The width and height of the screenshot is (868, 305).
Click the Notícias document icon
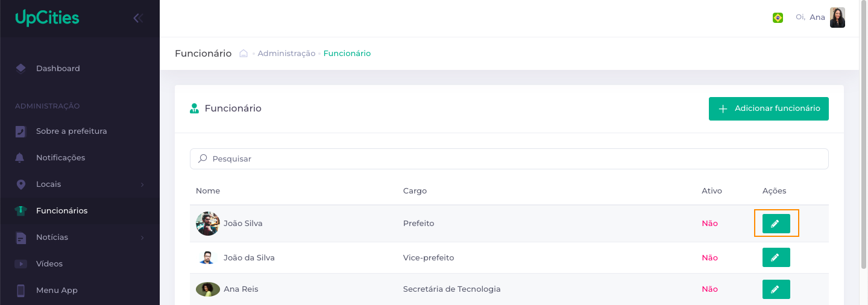point(20,237)
